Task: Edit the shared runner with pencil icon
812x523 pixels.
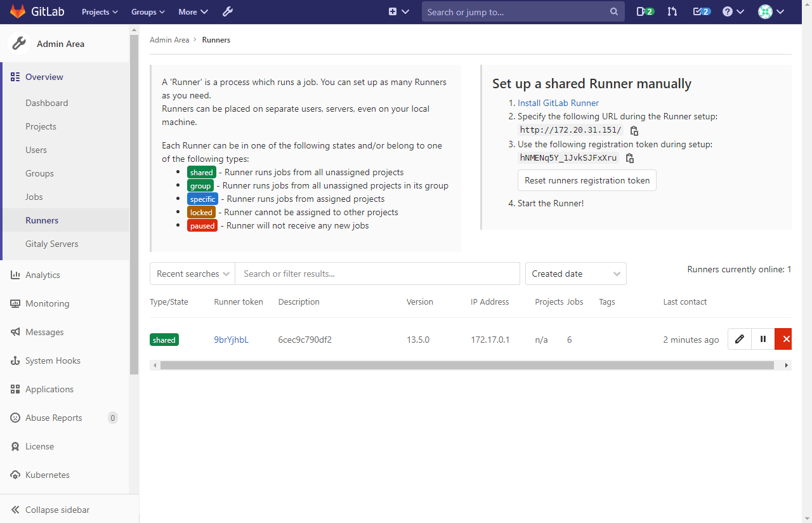Action: pos(739,339)
